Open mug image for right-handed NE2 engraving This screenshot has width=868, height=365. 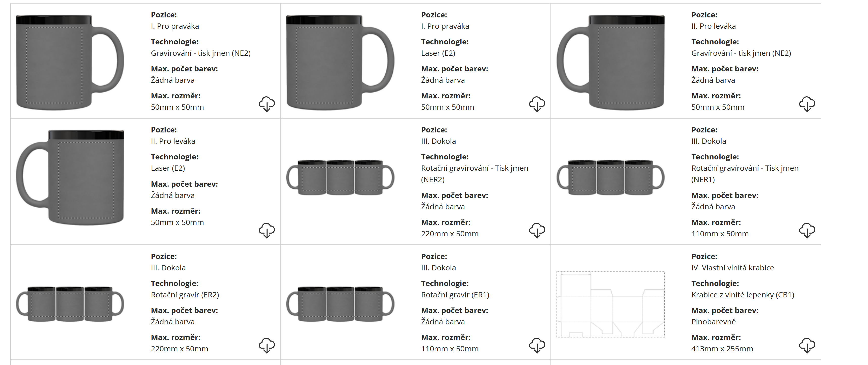70,62
